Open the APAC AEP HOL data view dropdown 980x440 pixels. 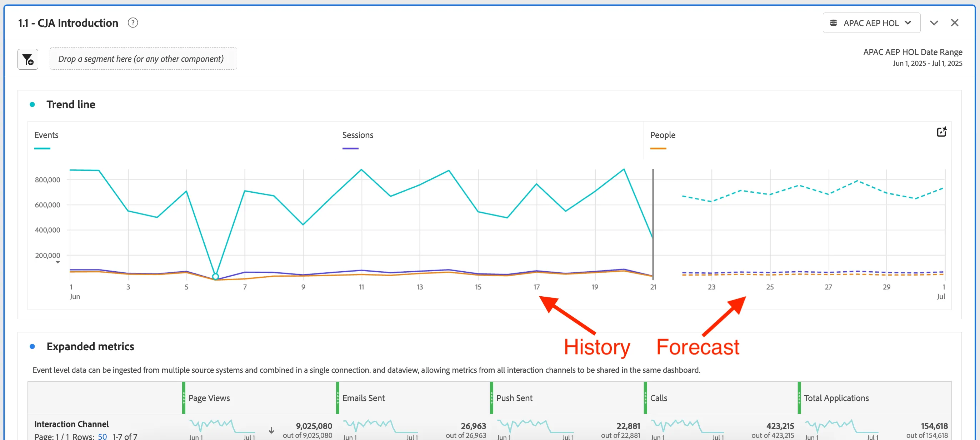pyautogui.click(x=871, y=23)
